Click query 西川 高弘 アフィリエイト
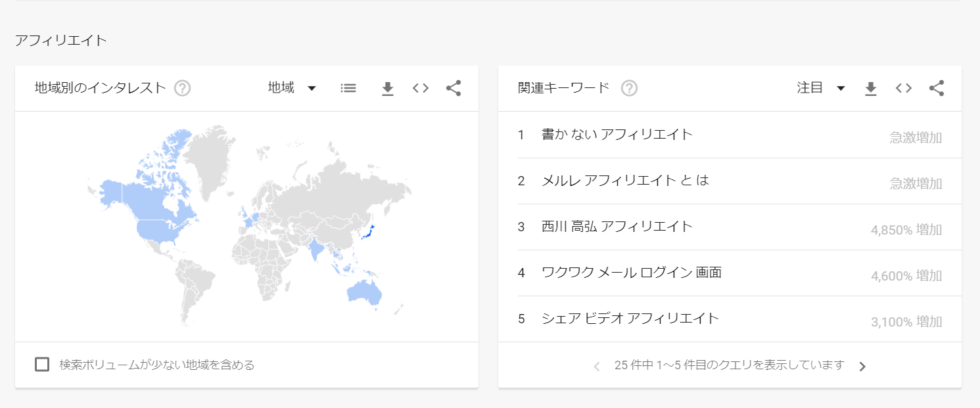The width and height of the screenshot is (980, 408). click(x=617, y=227)
